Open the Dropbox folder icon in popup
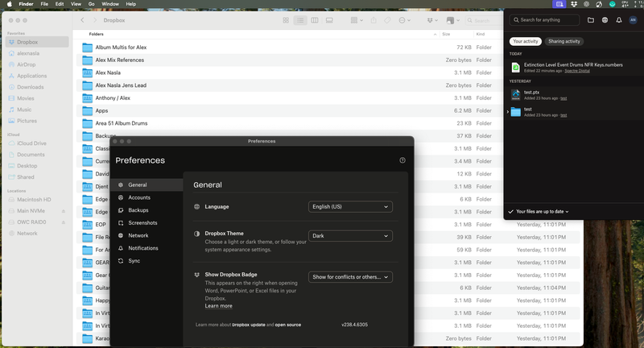Screen dimensions: 644x348 coord(591,20)
